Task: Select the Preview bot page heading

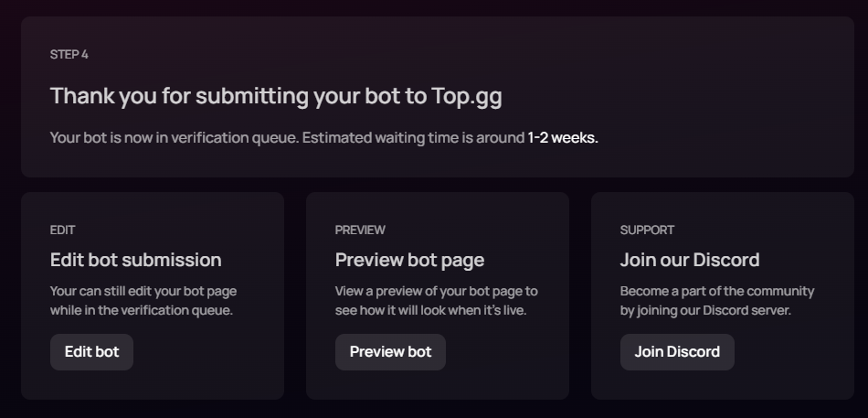Action: pos(409,260)
